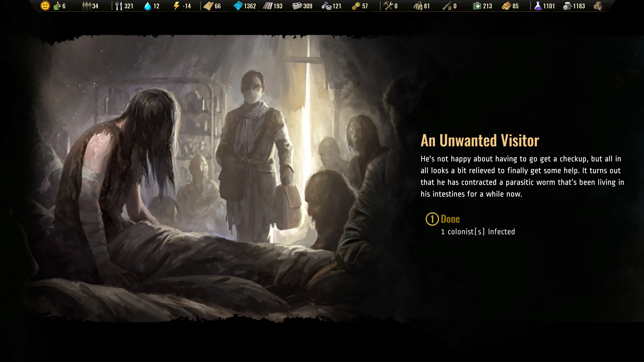Click the green medical kit icon
This screenshot has height=362, width=644.
(477, 6)
